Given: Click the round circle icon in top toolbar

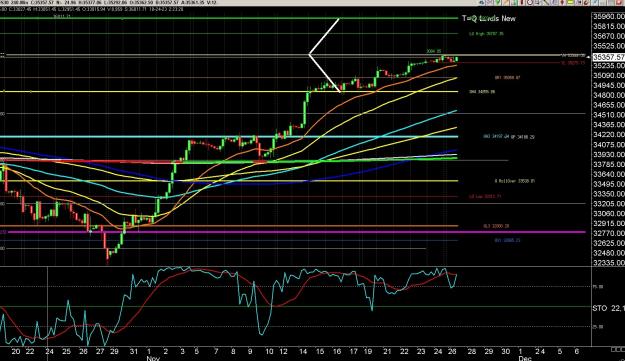Looking at the screenshot, I should (530, 2).
